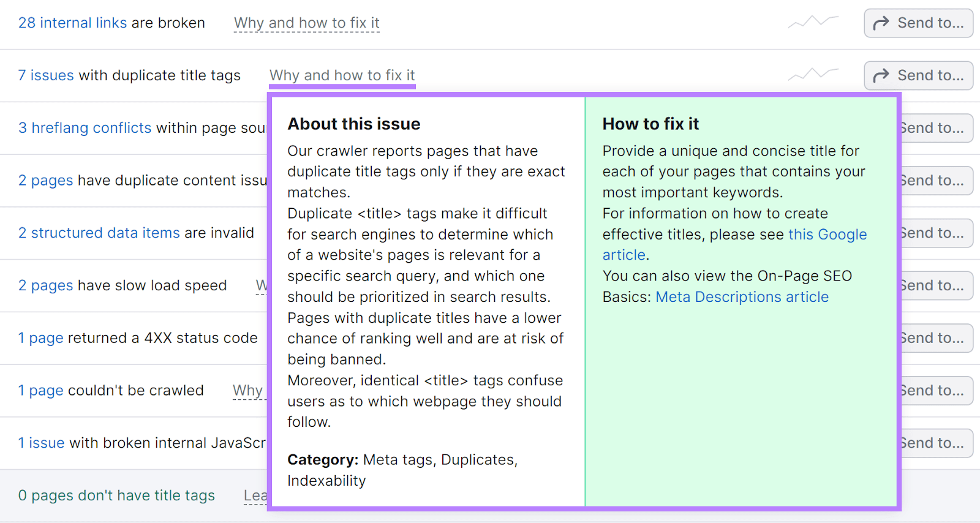The image size is (980, 523).
Task: Open the 'Meta Descriptions article' link
Action: pos(742,297)
